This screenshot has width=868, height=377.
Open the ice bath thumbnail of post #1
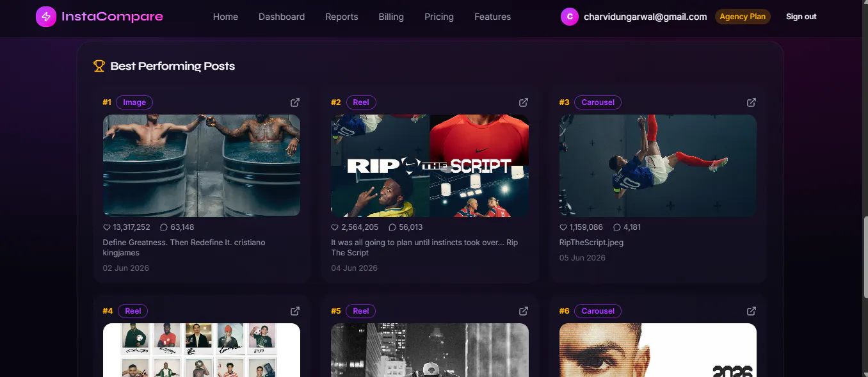(x=202, y=166)
